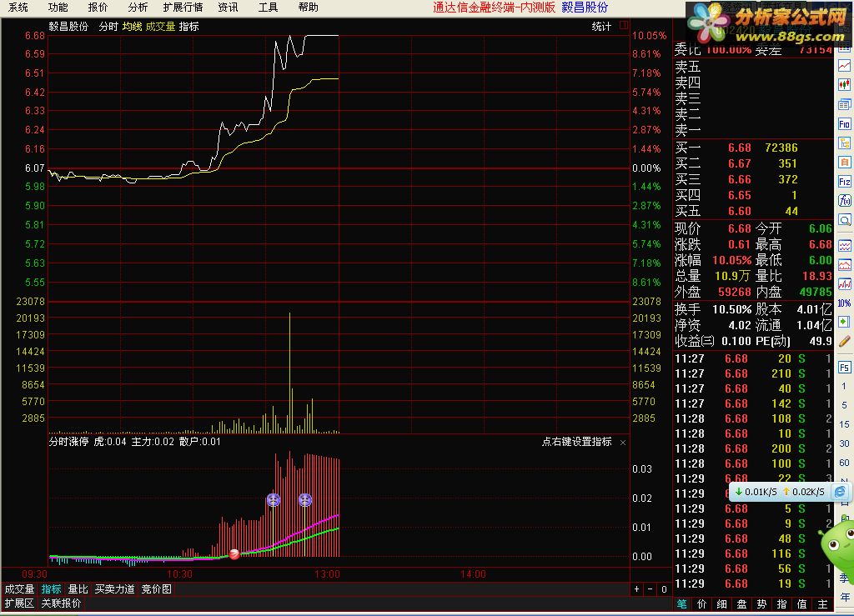Screen dimensions: 854x616
Task: Open the 报价 menu
Action: point(98,8)
